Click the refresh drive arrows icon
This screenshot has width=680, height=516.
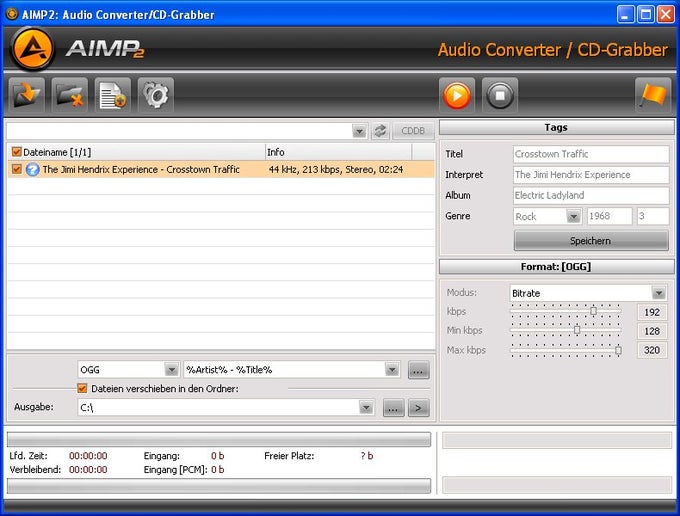(x=380, y=131)
